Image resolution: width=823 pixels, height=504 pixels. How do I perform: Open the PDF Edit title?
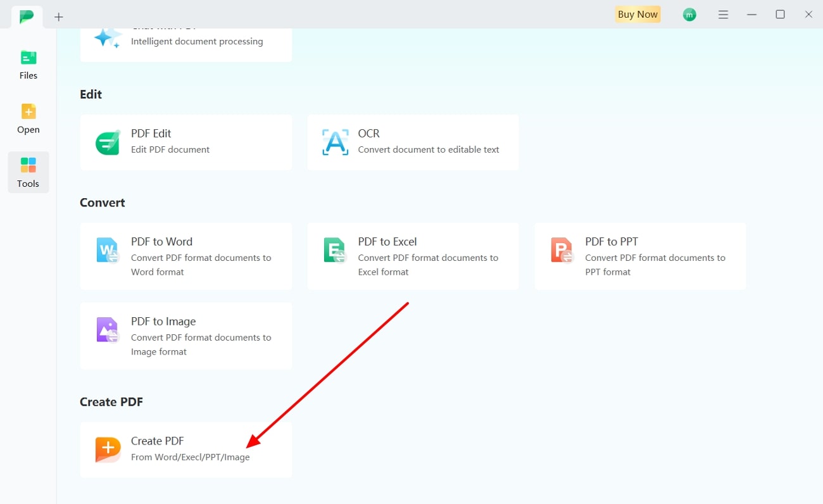pos(151,134)
